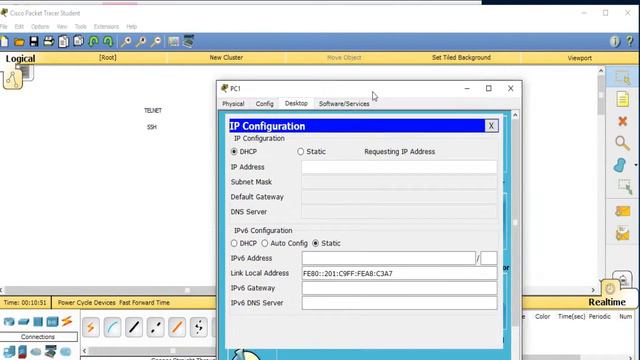Click the workspace horizontal scrollbar
The width and height of the screenshot is (640, 360).
pos(188,290)
